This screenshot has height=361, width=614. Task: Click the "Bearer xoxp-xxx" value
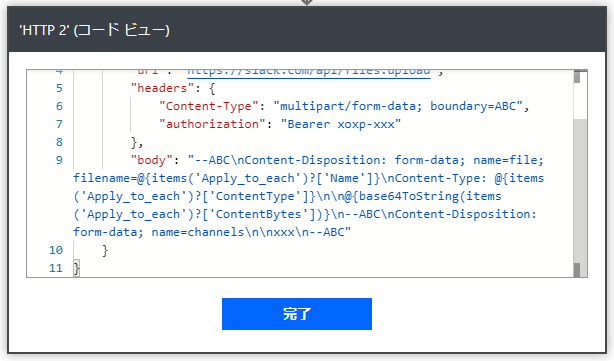click(341, 124)
